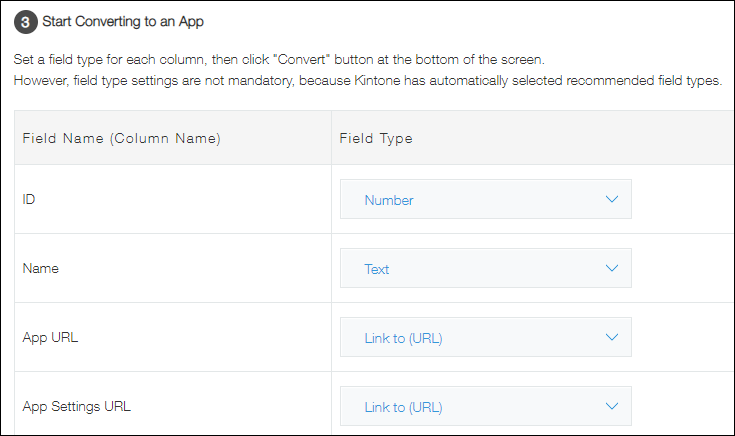Click the "Start Converting to an App" heading
Screen dimensions: 735x436
[x=124, y=21]
